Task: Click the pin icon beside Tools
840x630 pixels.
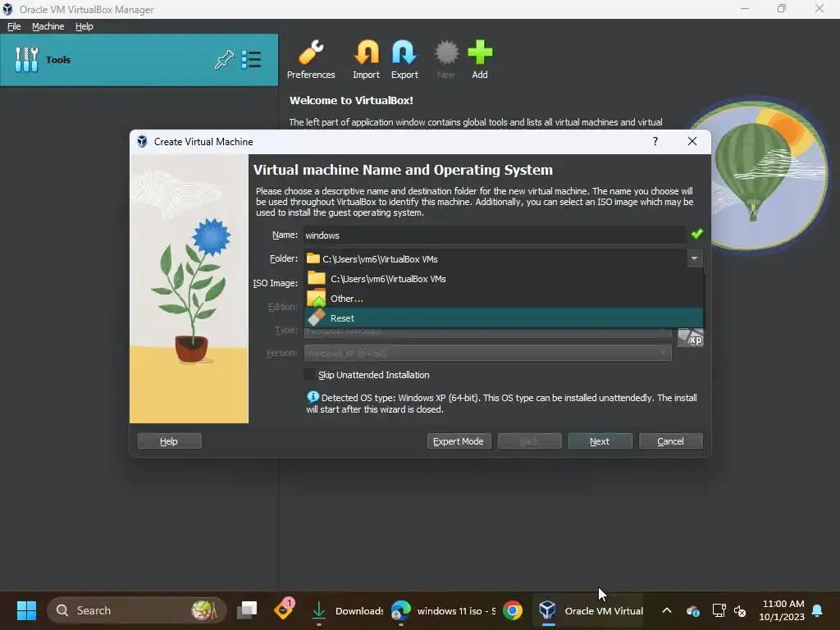Action: pyautogui.click(x=224, y=59)
